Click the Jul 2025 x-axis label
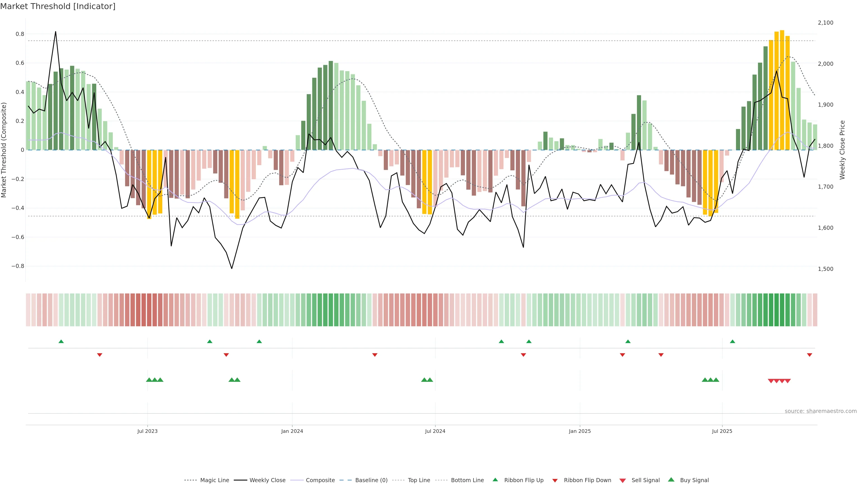The width and height of the screenshot is (868, 488). click(722, 431)
